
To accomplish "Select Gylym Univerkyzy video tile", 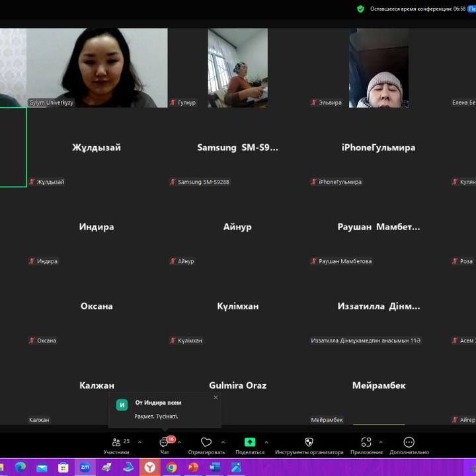I will (x=97, y=67).
